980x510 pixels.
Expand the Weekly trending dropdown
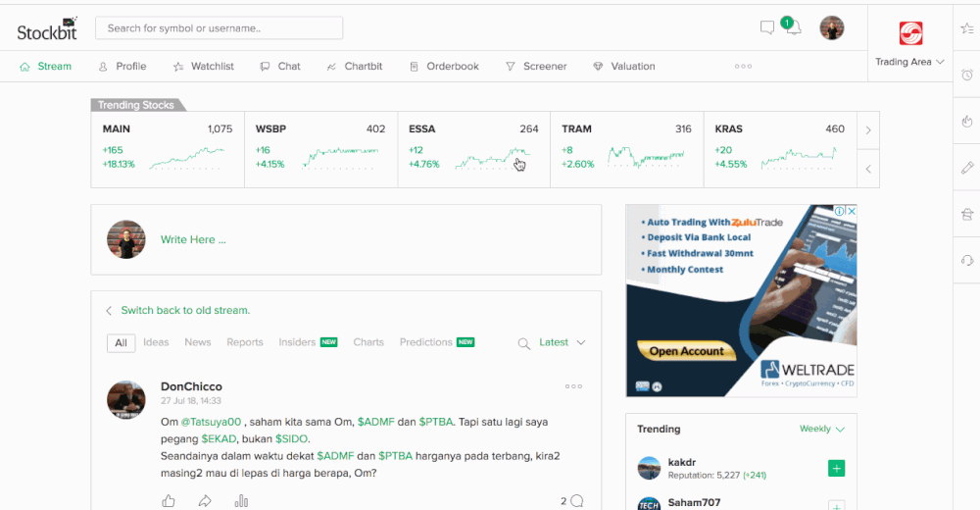point(822,429)
